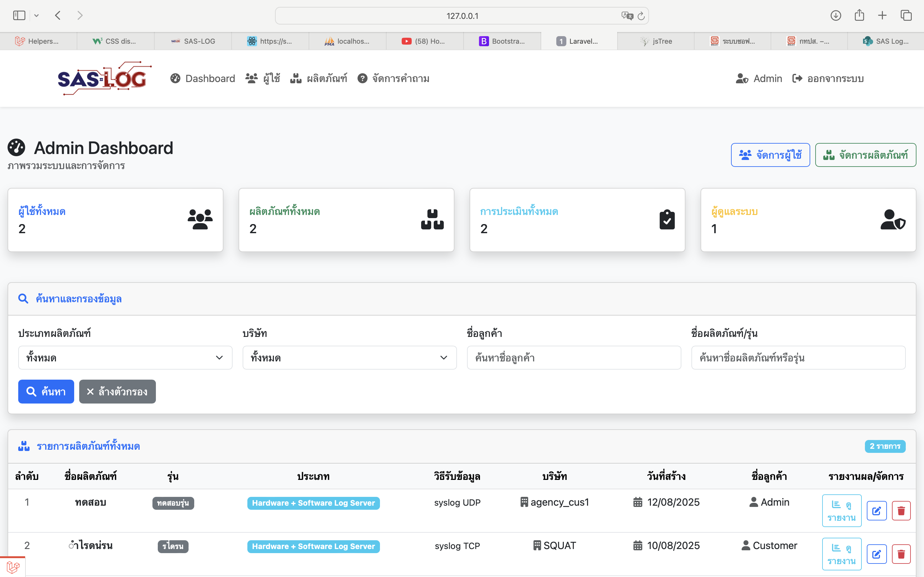The image size is (924, 577).
Task: Switch to the Bootstrap browser tab
Action: (x=502, y=41)
